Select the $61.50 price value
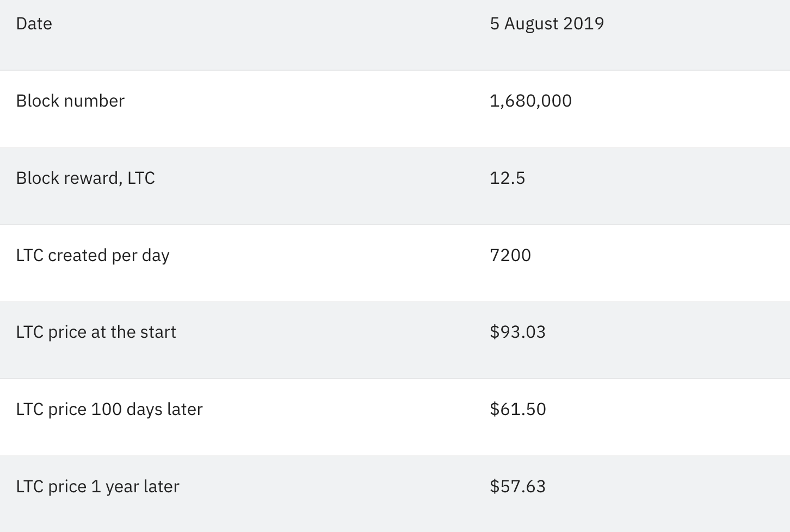 click(x=517, y=410)
